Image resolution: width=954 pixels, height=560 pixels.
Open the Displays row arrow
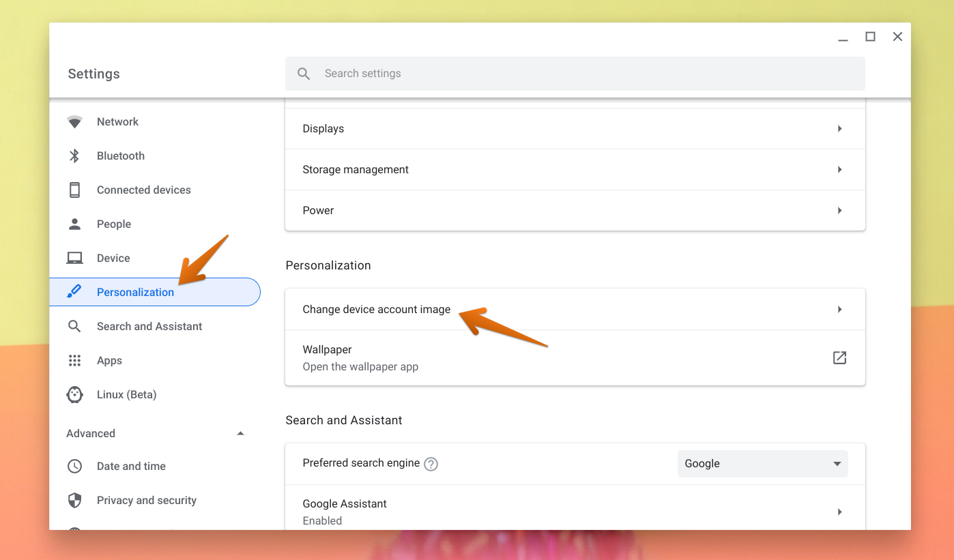(840, 129)
